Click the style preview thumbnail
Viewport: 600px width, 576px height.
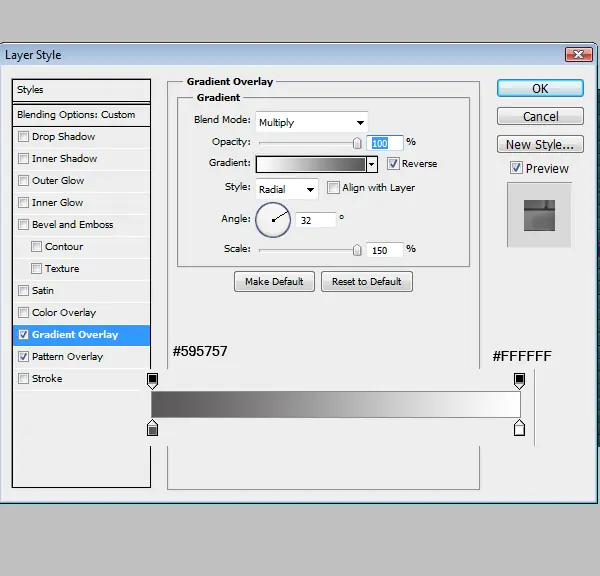tap(539, 215)
